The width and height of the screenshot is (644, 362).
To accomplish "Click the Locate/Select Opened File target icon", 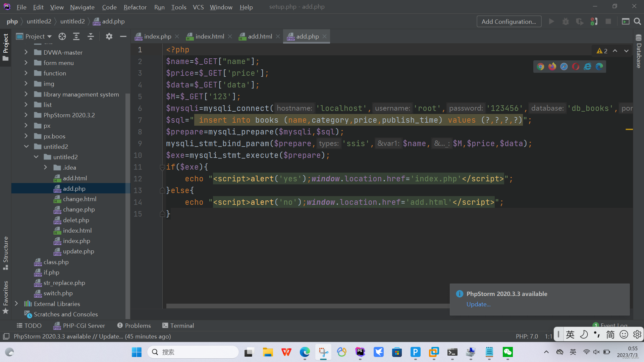I will pyautogui.click(x=62, y=37).
